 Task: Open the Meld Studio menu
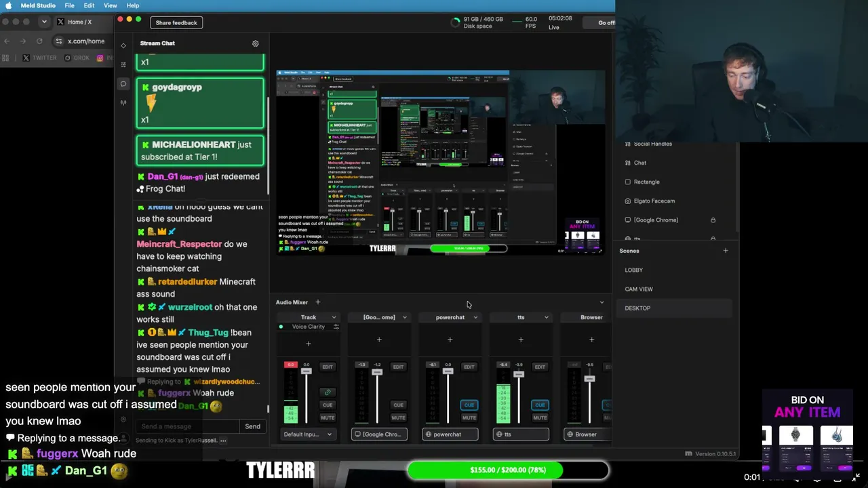pyautogui.click(x=37, y=5)
